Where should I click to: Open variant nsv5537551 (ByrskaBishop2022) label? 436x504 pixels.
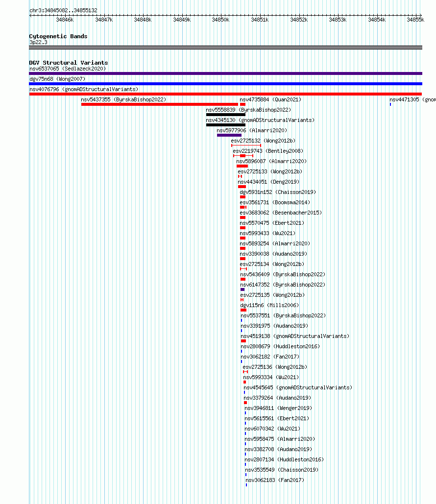coord(283,315)
